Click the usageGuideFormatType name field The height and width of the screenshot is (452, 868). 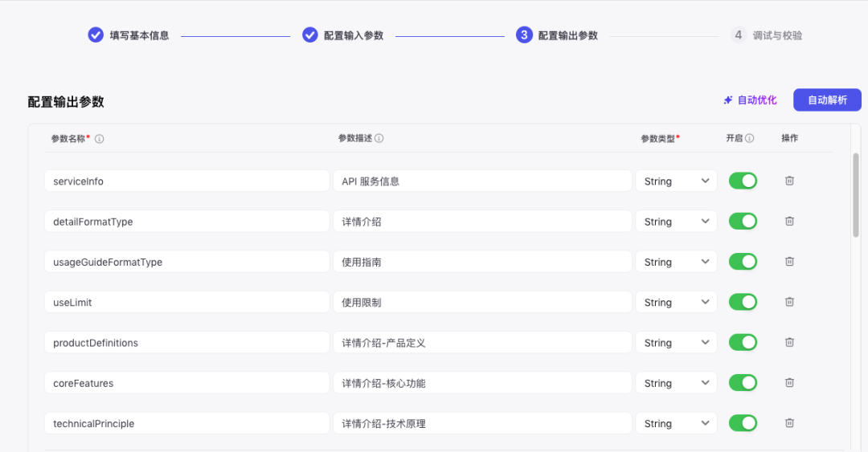[186, 262]
